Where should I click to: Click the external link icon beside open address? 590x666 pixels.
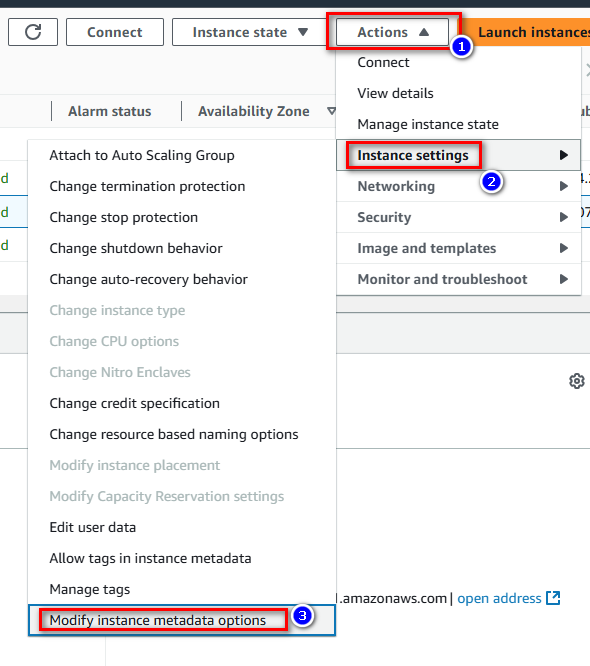553,598
